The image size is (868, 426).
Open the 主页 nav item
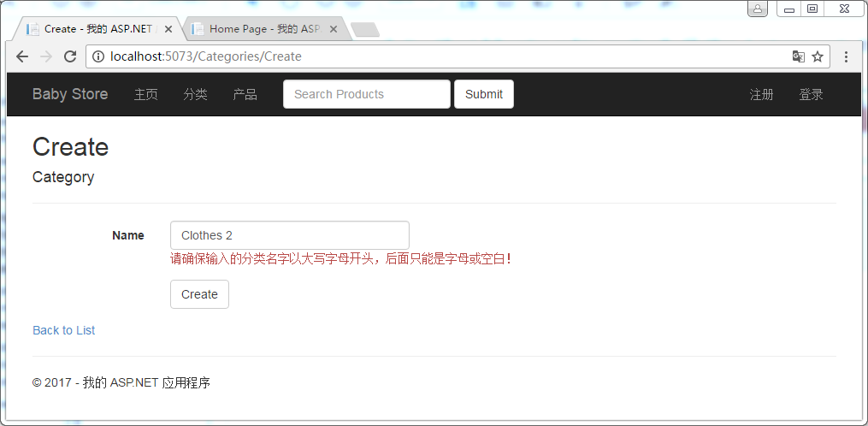(x=146, y=95)
